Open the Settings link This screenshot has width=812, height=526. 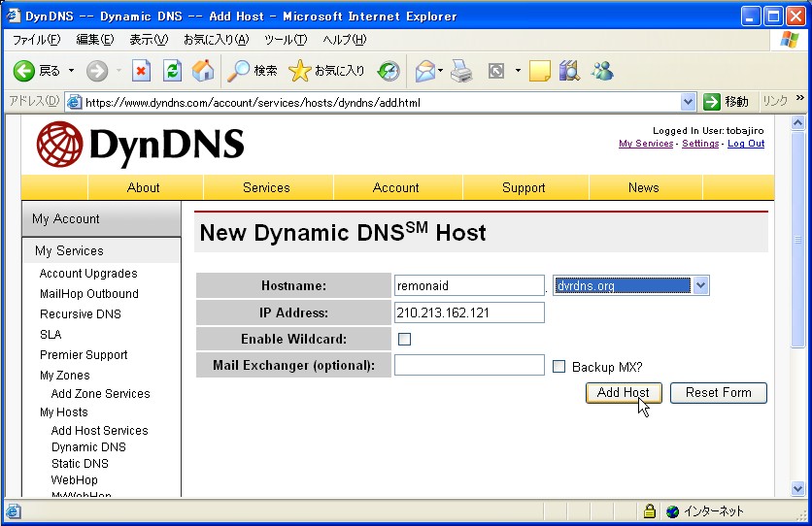coord(700,144)
